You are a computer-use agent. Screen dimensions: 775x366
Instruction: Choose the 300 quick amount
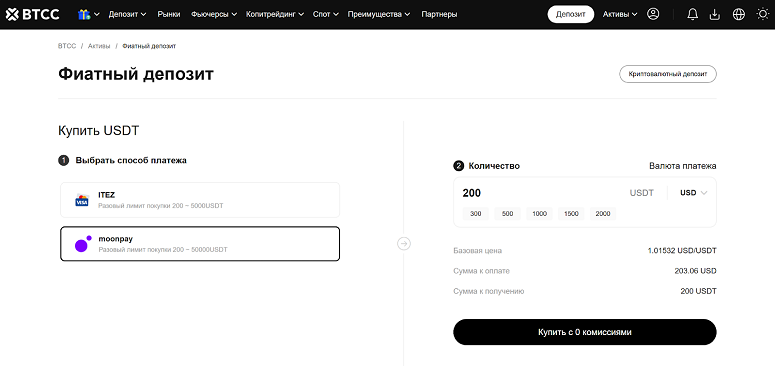coord(475,214)
